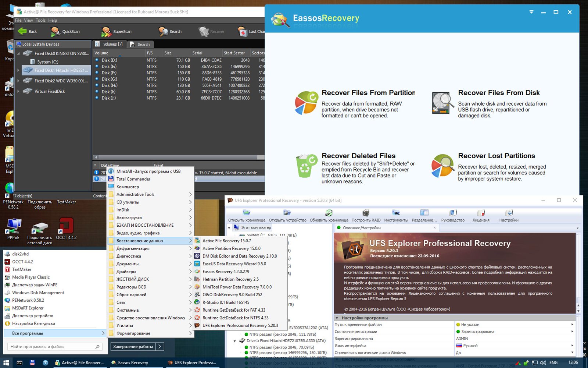The image size is (588, 368).
Task: Open the Tools icon in UFS Explorer
Action: (x=396, y=213)
